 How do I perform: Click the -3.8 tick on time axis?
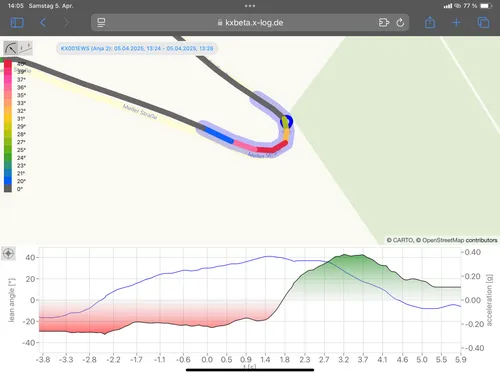(43, 360)
